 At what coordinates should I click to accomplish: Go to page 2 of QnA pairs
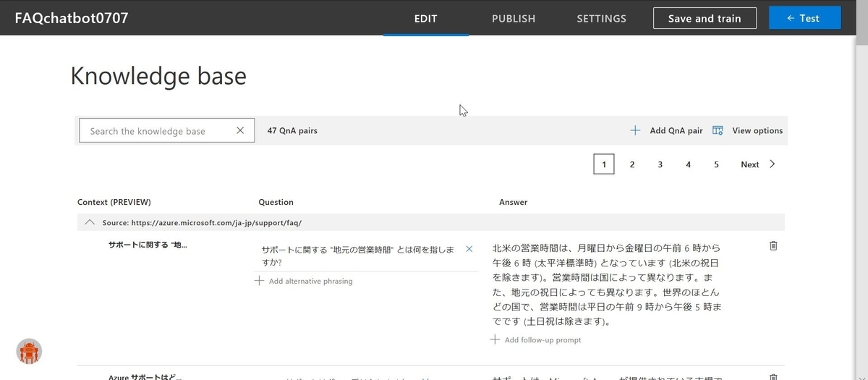coord(632,164)
